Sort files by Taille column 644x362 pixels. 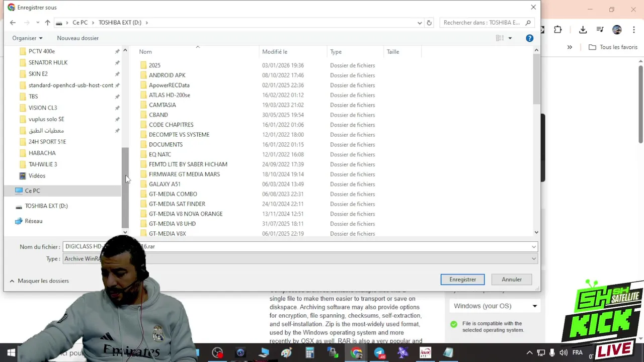(393, 52)
